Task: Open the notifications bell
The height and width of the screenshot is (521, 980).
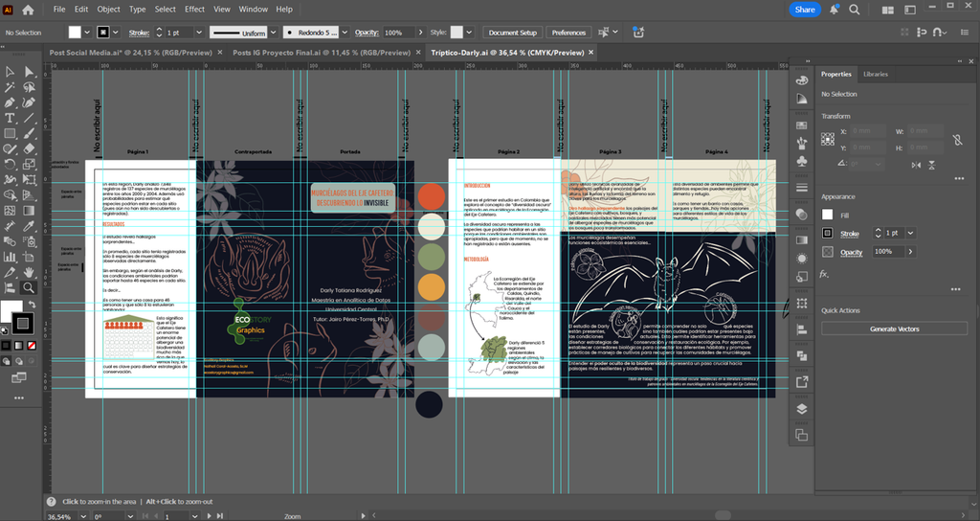Action: coord(834,10)
